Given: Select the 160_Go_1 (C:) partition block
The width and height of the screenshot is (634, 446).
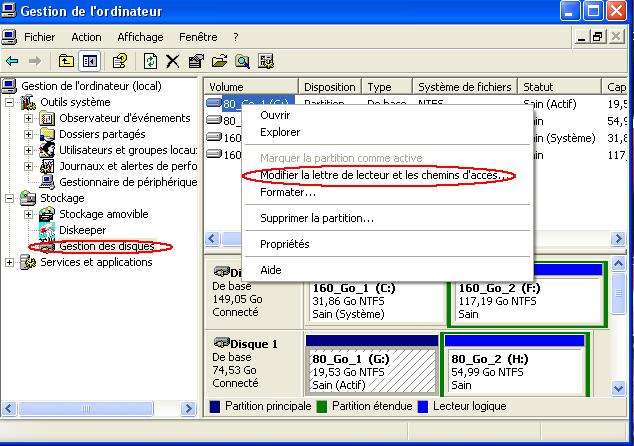Looking at the screenshot, I should 374,301.
